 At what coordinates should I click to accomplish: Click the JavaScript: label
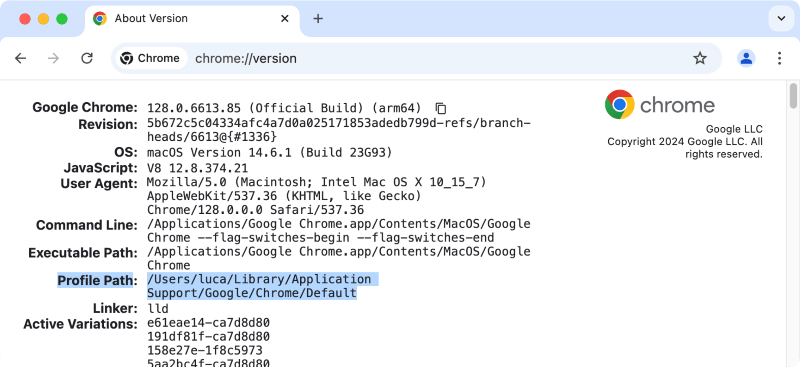pyautogui.click(x=101, y=167)
